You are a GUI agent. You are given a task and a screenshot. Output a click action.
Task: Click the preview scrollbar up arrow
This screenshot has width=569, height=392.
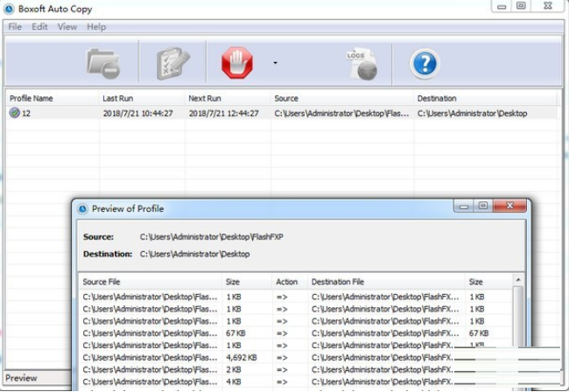coord(518,280)
